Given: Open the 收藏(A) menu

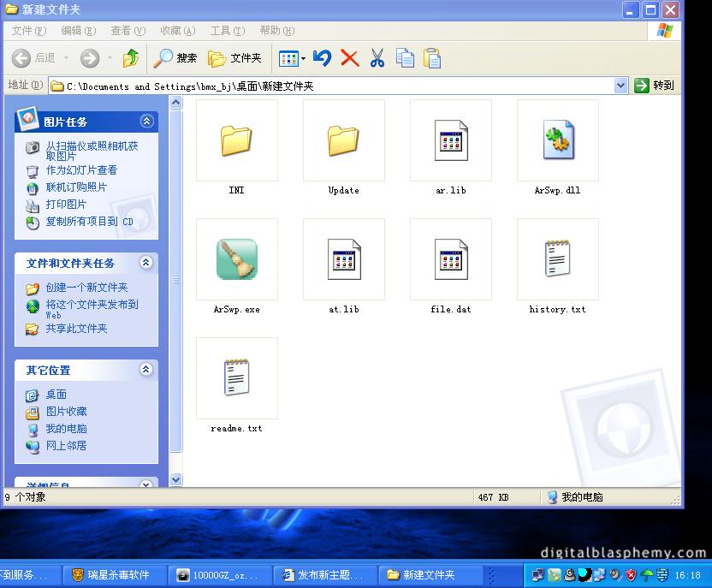Looking at the screenshot, I should click(177, 31).
